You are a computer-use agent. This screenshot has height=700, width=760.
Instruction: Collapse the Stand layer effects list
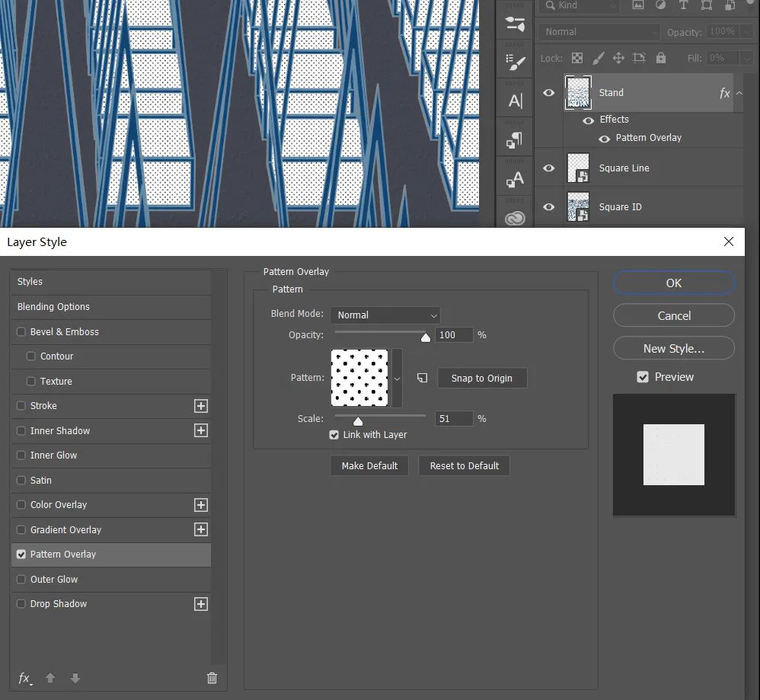(739, 93)
